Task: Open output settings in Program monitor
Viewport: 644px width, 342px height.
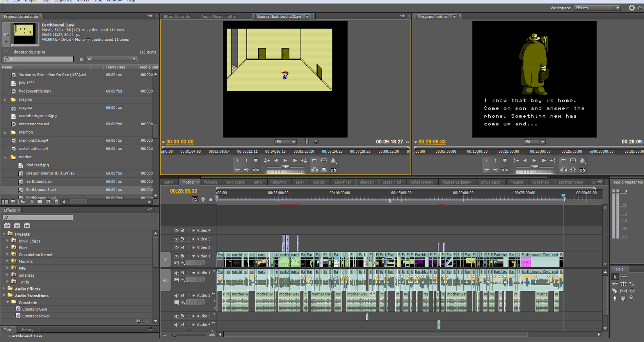Action: 582,161
